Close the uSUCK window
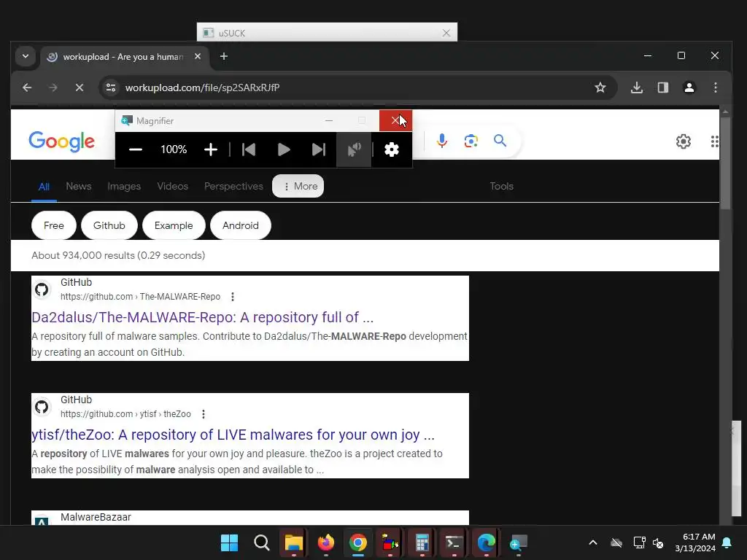Image resolution: width=747 pixels, height=560 pixels. [x=446, y=33]
